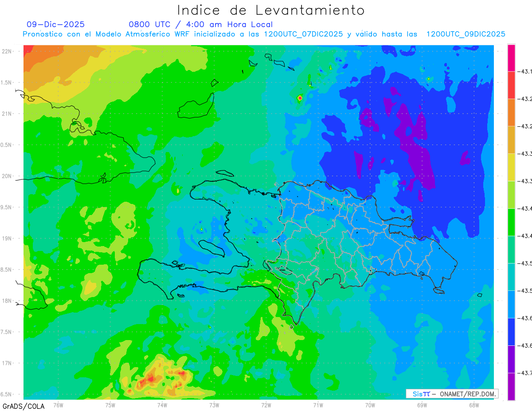Click the -43.7 legend value
Image resolution: width=532 pixels, height=411 pixels.
click(526, 373)
